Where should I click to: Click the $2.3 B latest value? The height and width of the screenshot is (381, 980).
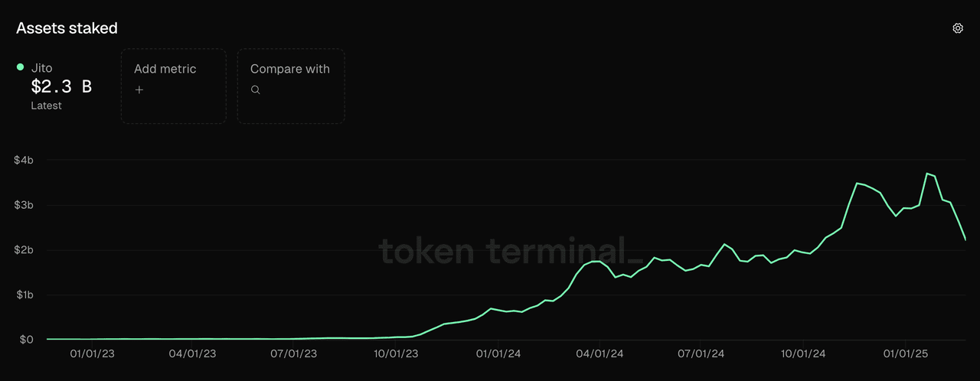pyautogui.click(x=61, y=86)
